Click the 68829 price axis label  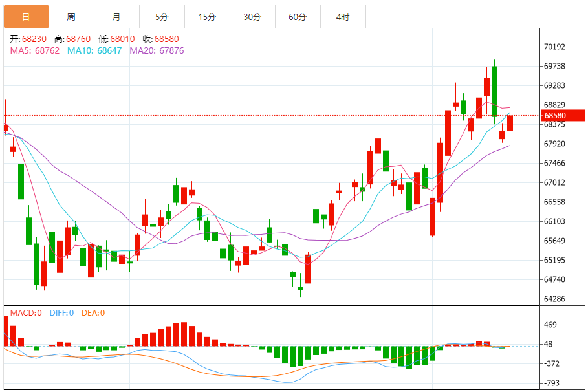point(554,105)
